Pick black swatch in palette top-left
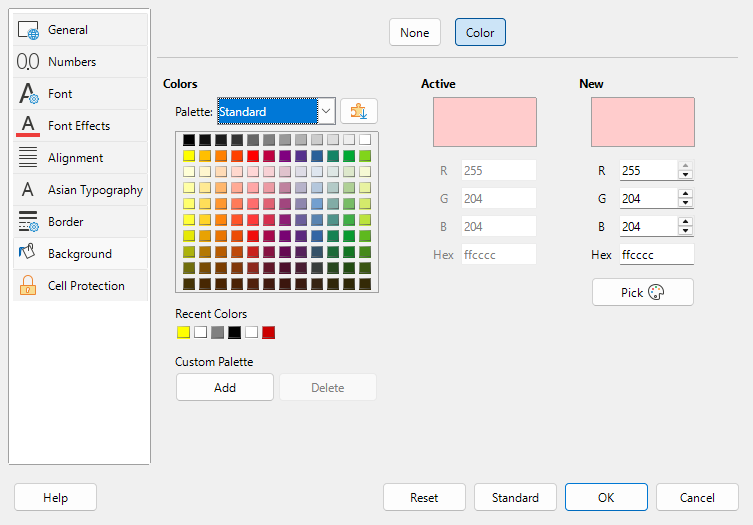753x525 pixels. 189,140
